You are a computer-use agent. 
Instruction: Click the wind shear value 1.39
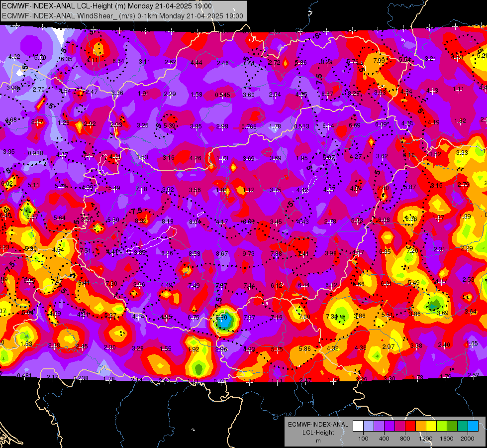pyautogui.click(x=465, y=217)
